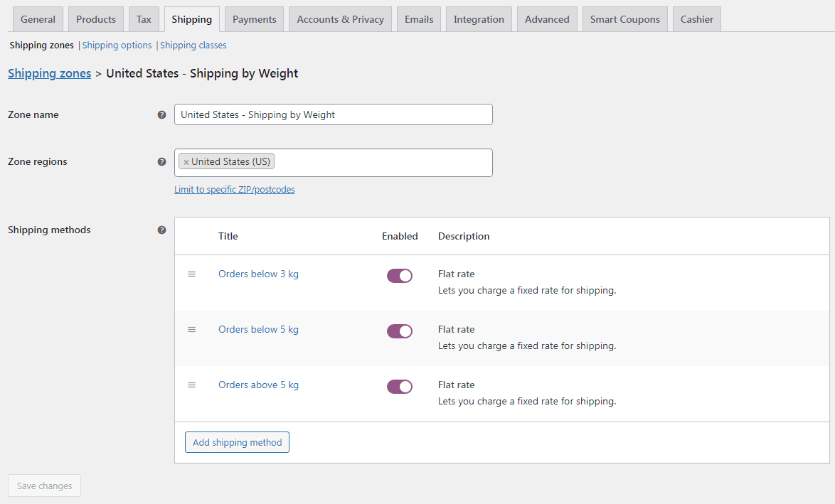
Task: Click inside the Zone regions select box
Action: point(334,163)
